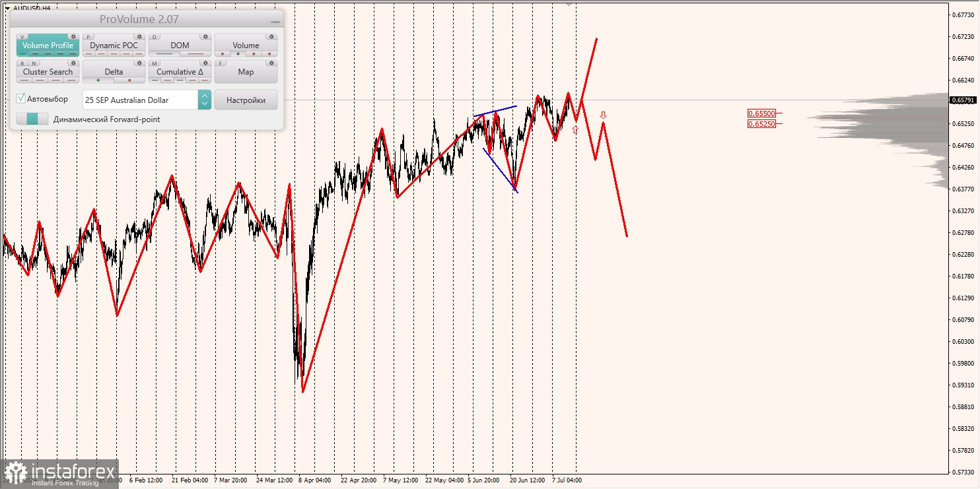Click 0.66240 on the price axis
Viewport: 980px width, 489px height.
[964, 80]
